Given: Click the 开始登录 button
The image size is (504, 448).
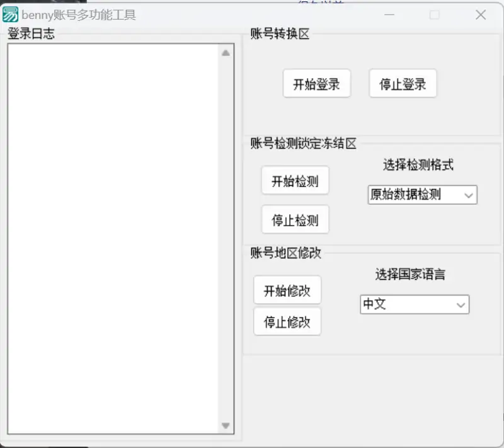Looking at the screenshot, I should coord(317,83).
